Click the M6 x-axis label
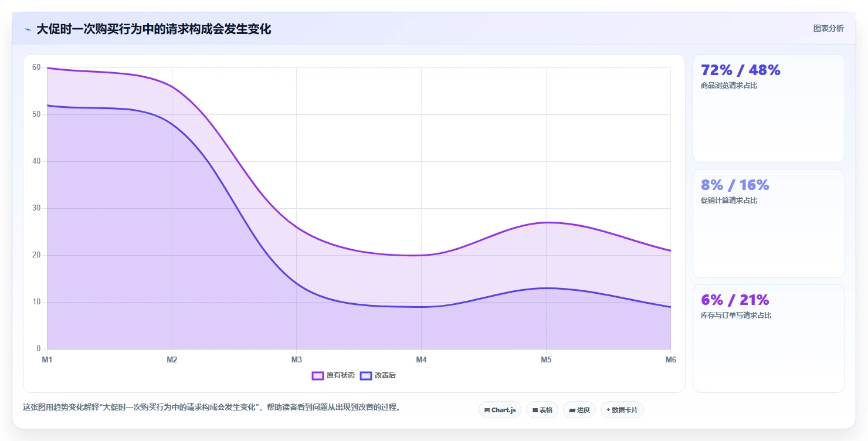 (x=671, y=359)
